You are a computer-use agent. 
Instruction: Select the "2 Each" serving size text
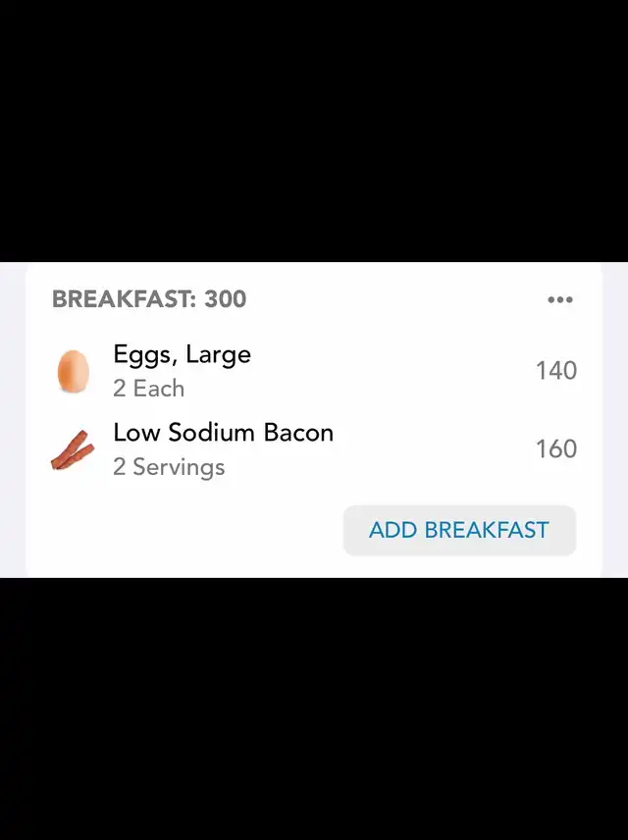tap(148, 389)
